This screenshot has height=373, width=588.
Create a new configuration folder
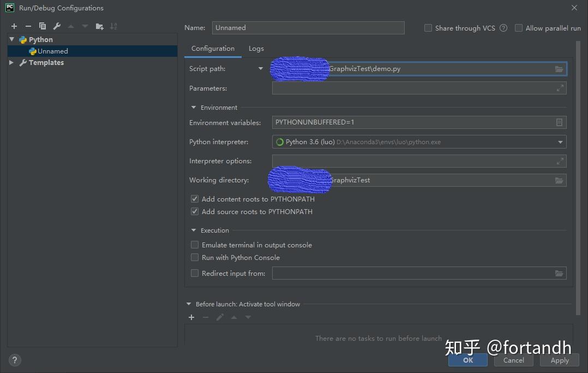point(99,26)
